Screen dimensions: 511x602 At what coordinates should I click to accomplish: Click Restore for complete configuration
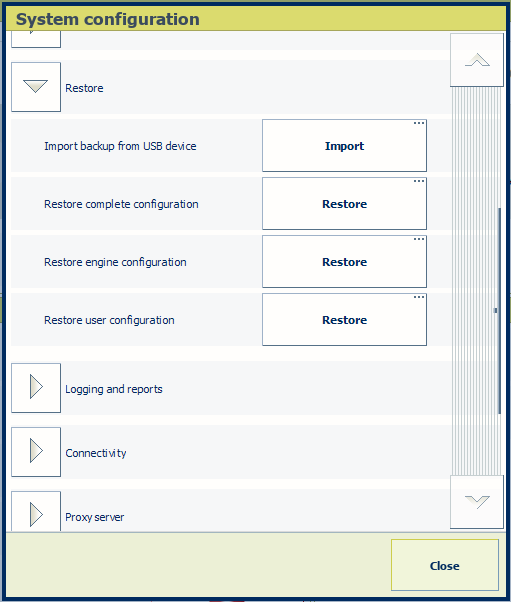coord(344,203)
